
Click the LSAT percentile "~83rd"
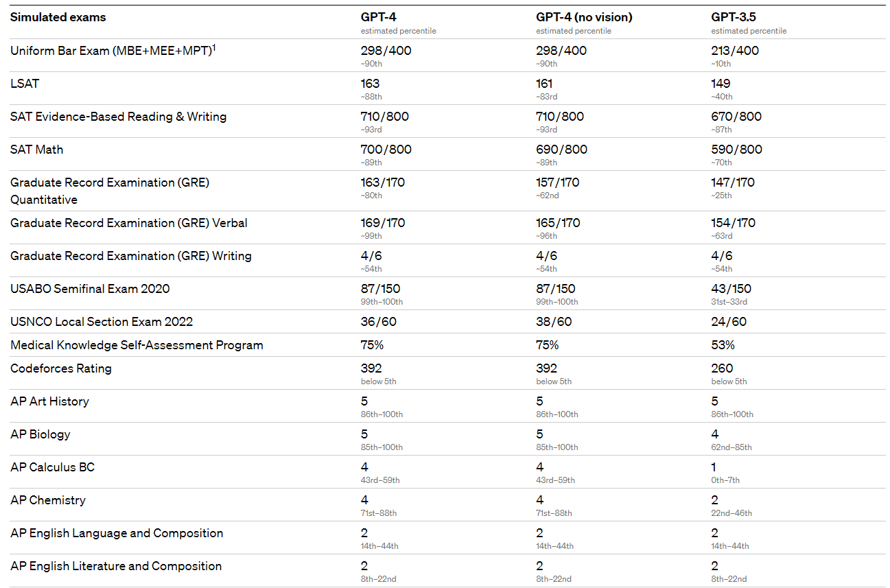(x=547, y=97)
